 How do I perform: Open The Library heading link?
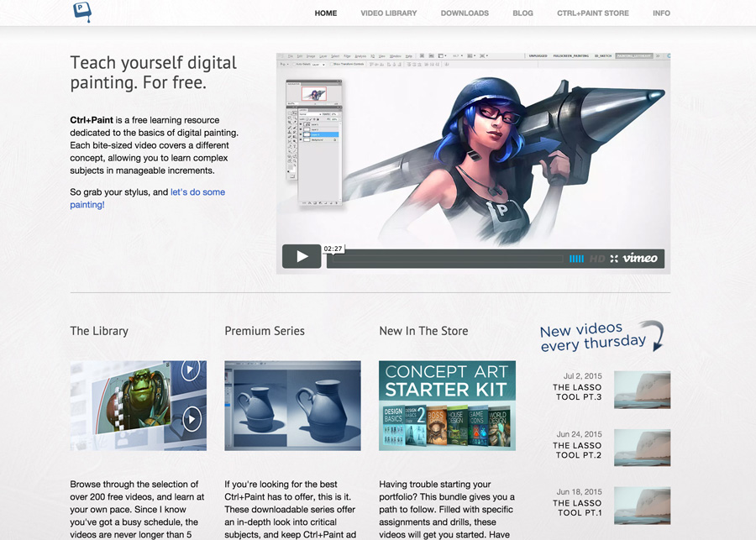(x=99, y=331)
